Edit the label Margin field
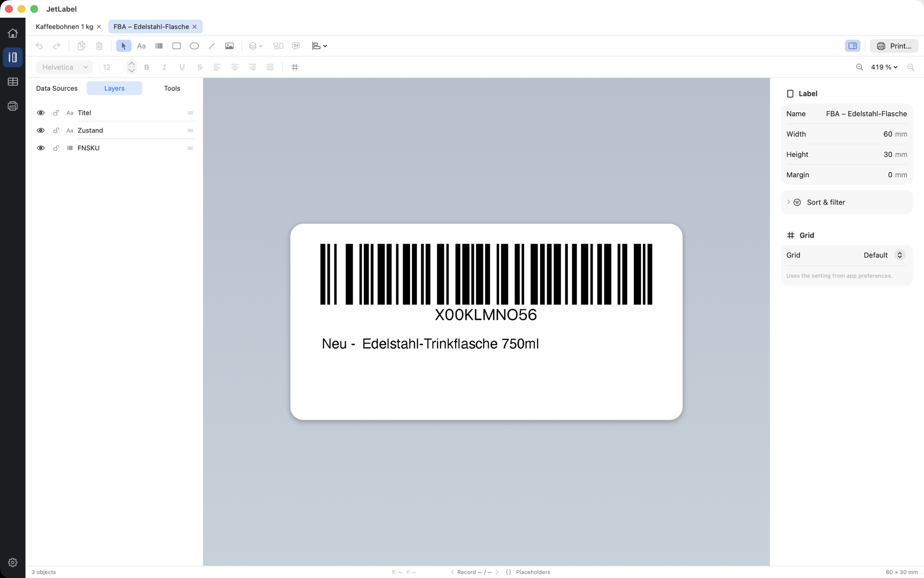 click(847, 175)
